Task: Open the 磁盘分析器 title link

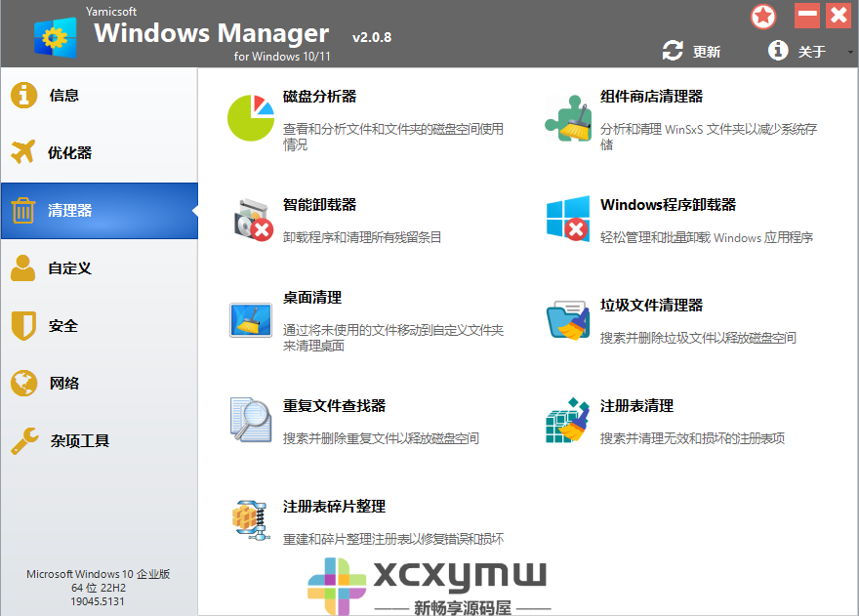Action: (x=319, y=97)
